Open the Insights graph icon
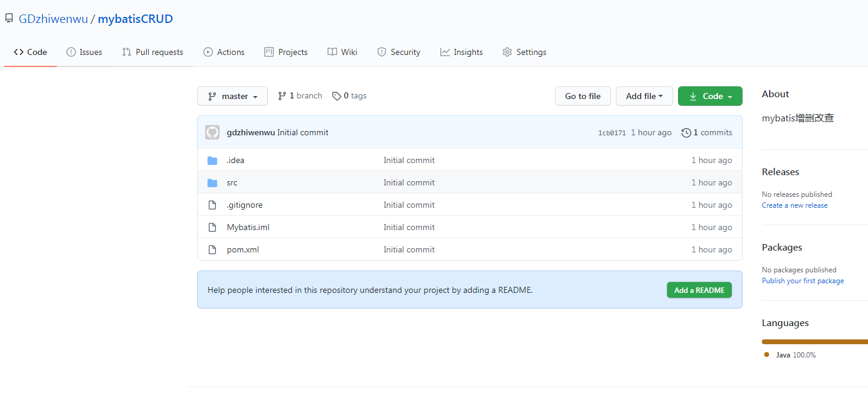 tap(445, 52)
